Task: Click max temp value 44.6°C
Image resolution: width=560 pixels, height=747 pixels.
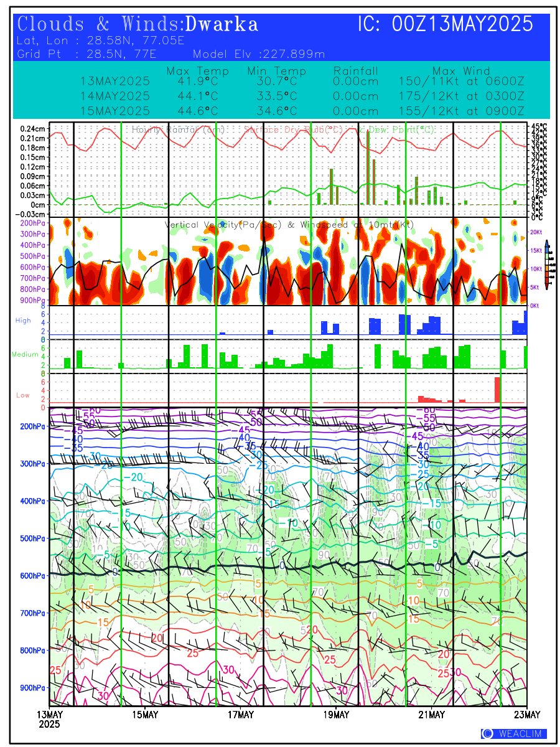Action: coord(197,111)
